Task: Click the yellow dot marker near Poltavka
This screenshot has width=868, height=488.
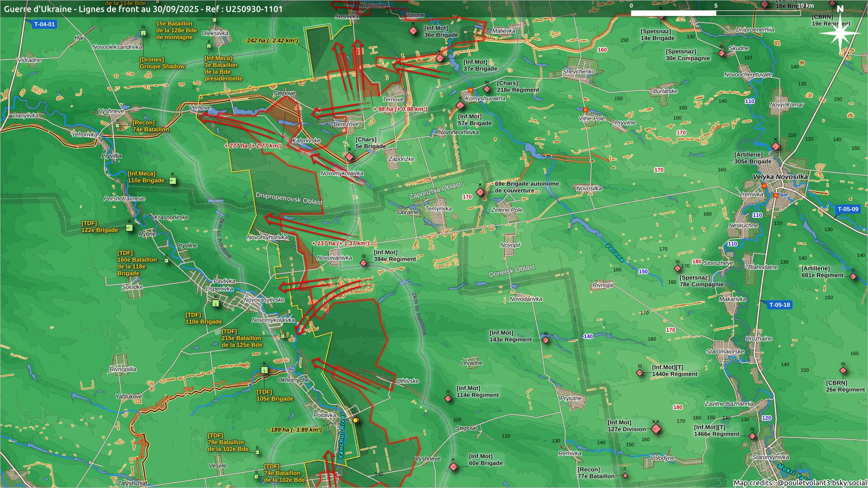Action: tap(355, 420)
